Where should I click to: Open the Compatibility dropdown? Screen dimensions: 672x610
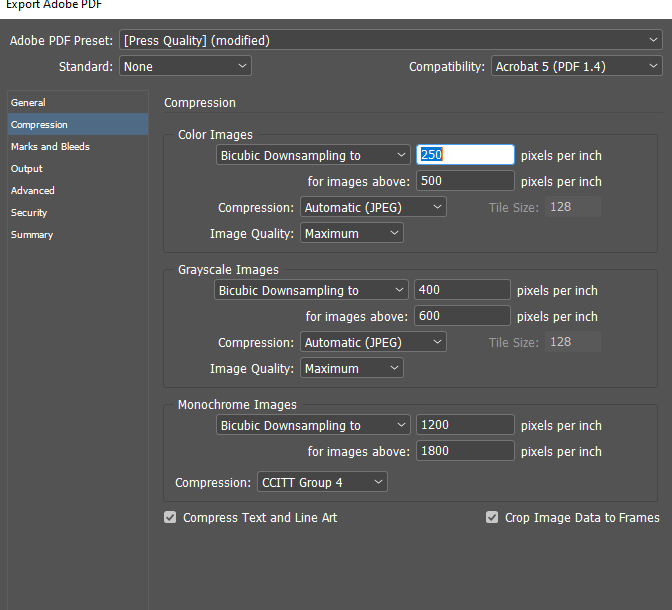pyautogui.click(x=576, y=67)
